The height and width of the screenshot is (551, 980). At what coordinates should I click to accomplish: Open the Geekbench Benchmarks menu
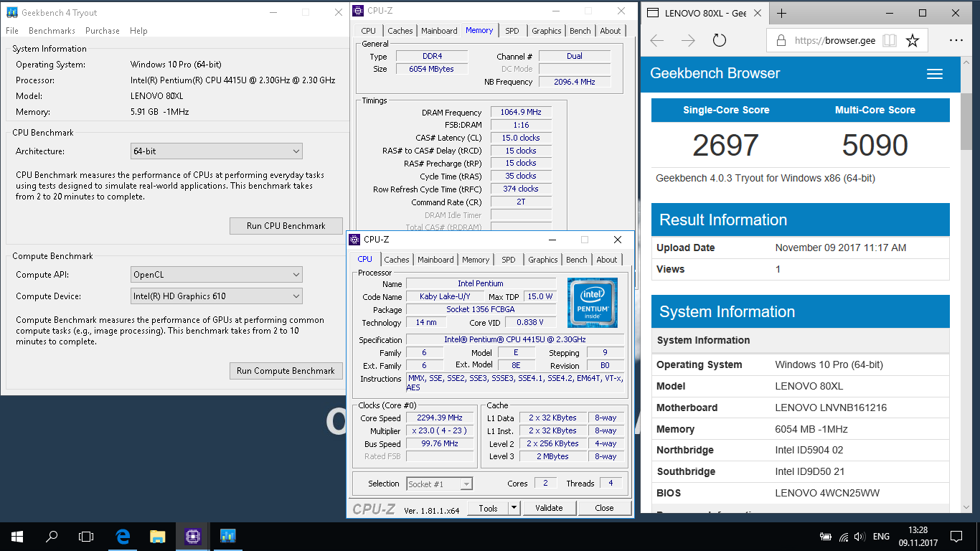(x=52, y=31)
